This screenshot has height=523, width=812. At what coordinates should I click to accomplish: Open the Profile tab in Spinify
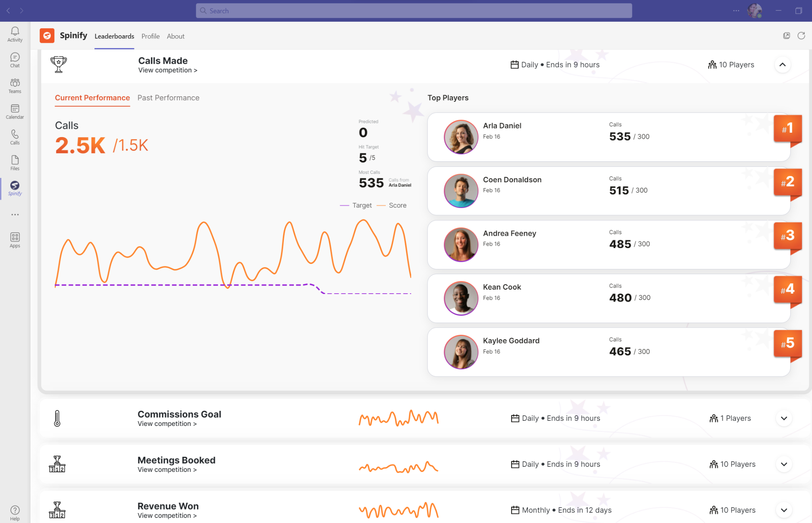150,36
